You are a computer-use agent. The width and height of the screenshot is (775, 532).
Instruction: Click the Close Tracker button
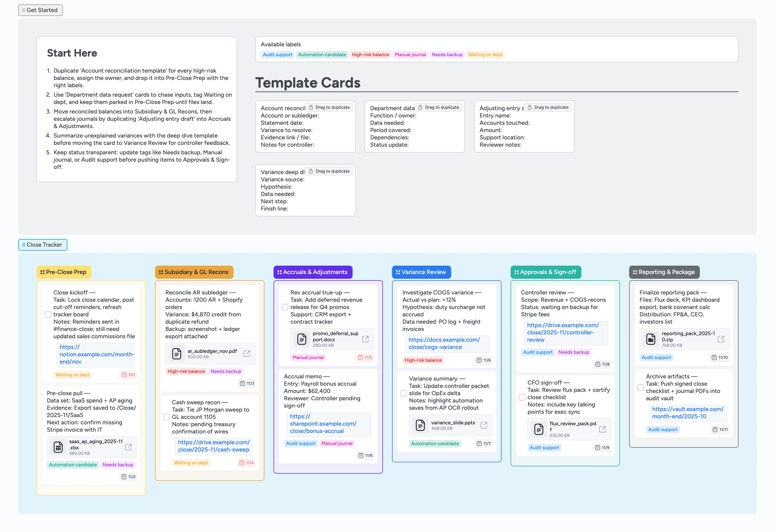pos(42,244)
